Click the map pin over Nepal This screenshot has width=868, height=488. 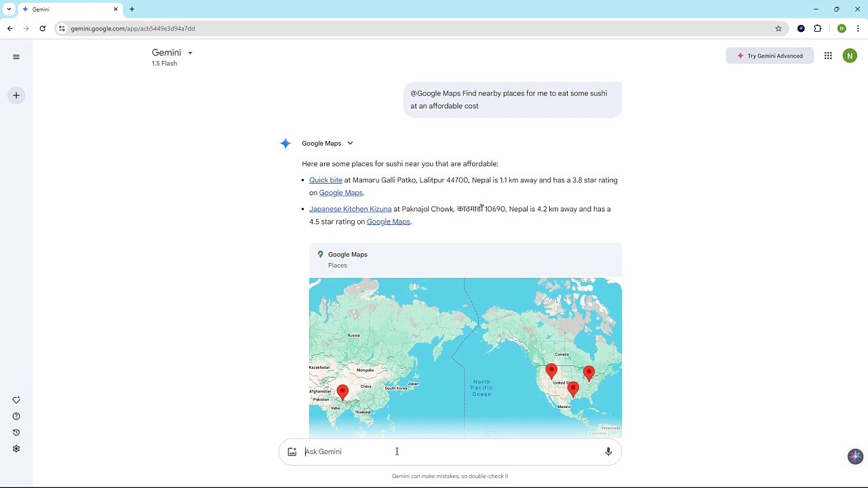pos(342,392)
